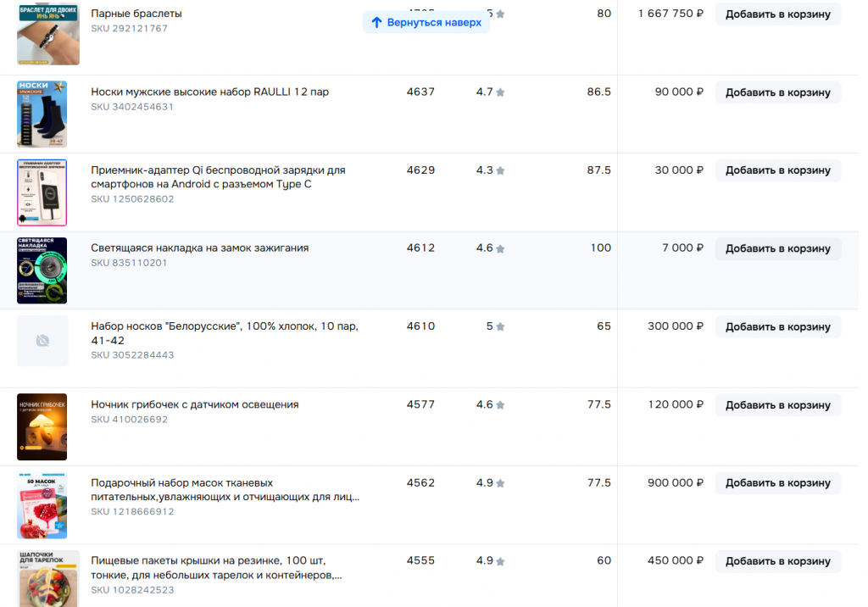Screen dimensions: 868x607
Task: Open the glowing ignition lock cover image
Action: (x=42, y=270)
